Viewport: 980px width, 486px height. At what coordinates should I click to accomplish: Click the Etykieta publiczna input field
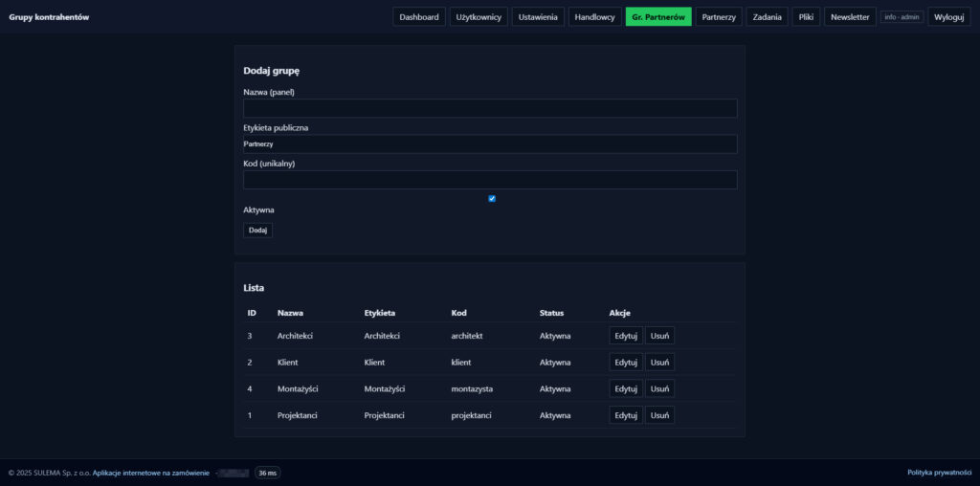490,144
